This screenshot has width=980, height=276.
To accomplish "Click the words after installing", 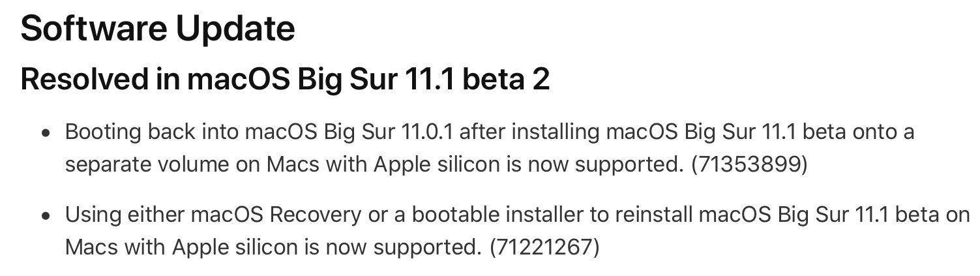I will click(x=529, y=132).
